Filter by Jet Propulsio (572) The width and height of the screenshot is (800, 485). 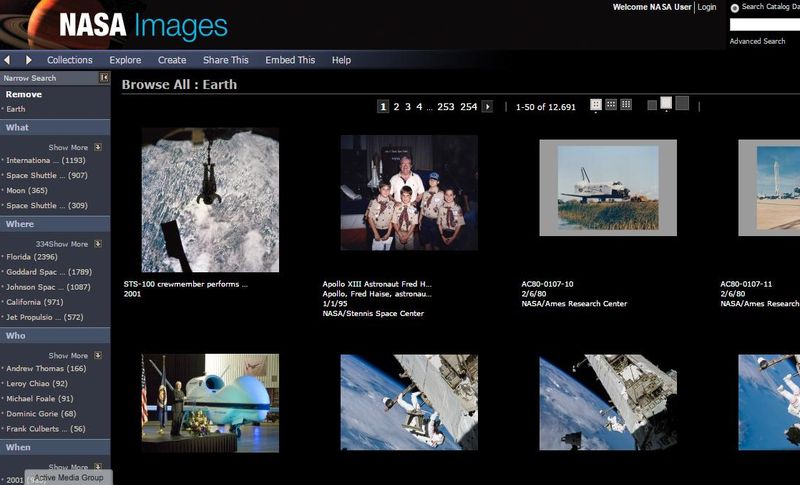(45, 317)
